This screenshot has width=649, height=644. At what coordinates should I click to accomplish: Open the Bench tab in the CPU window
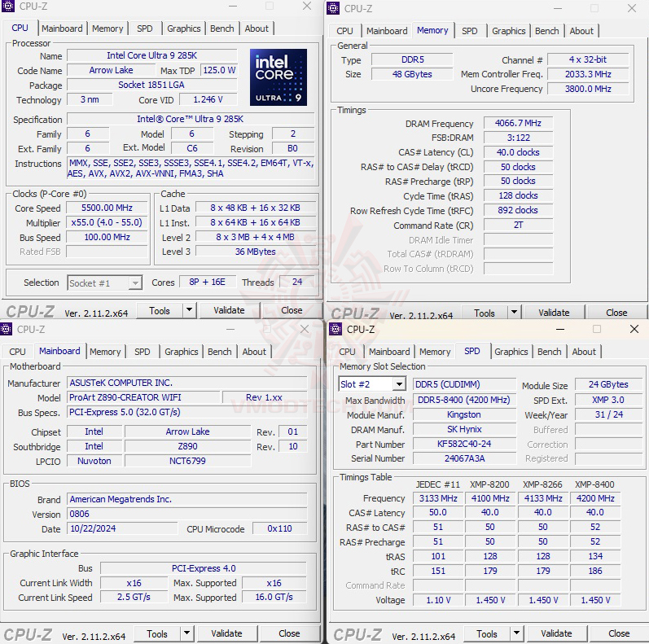[x=221, y=28]
